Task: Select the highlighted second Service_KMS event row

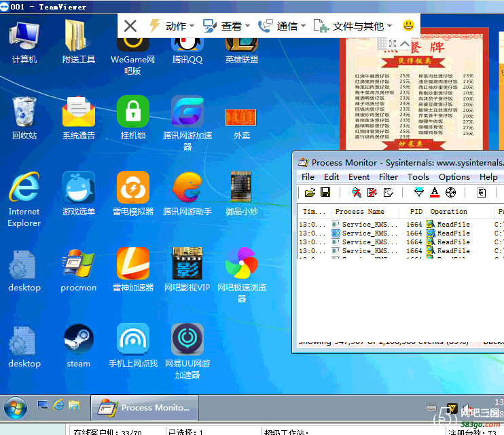Action: 400,233
